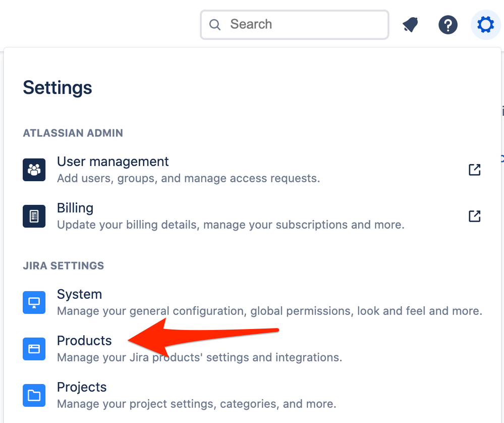Screen dimensions: 504x423
Task: Open the notifications bell icon
Action: 411,25
